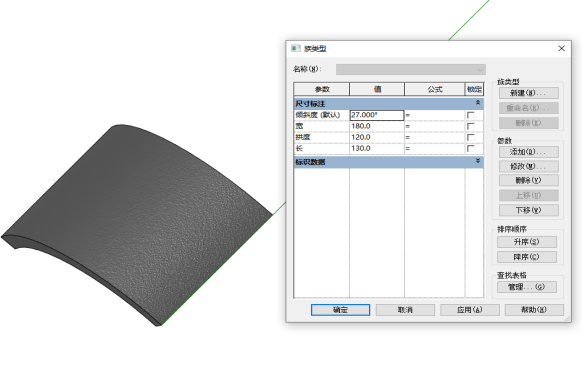
Task: Open the 名称 type name dropdown
Action: point(411,69)
